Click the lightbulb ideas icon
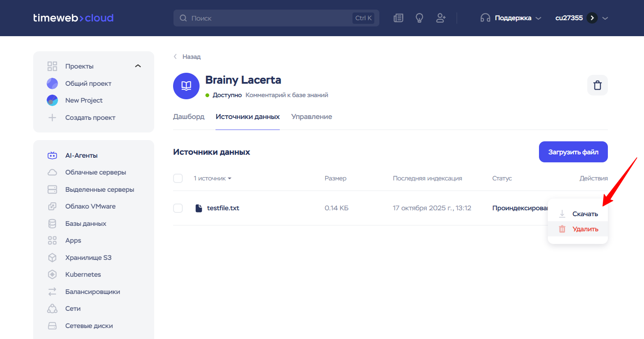This screenshot has height=339, width=644. (x=419, y=18)
